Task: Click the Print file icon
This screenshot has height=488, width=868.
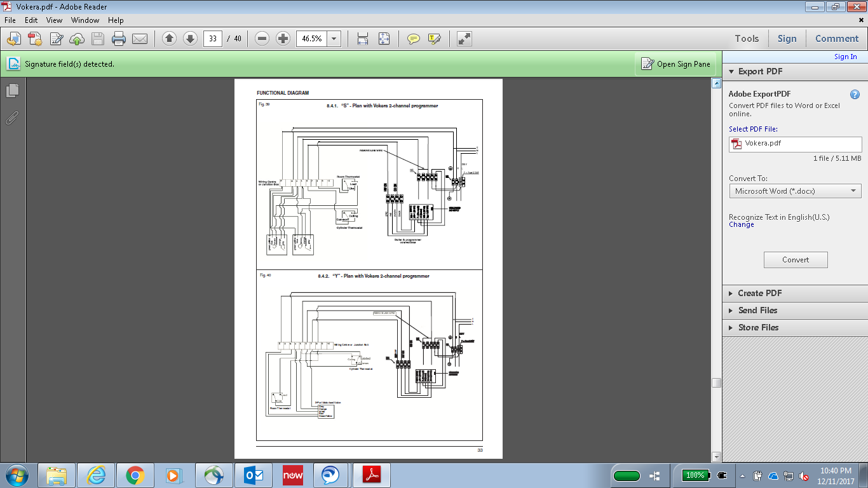Action: coord(119,39)
